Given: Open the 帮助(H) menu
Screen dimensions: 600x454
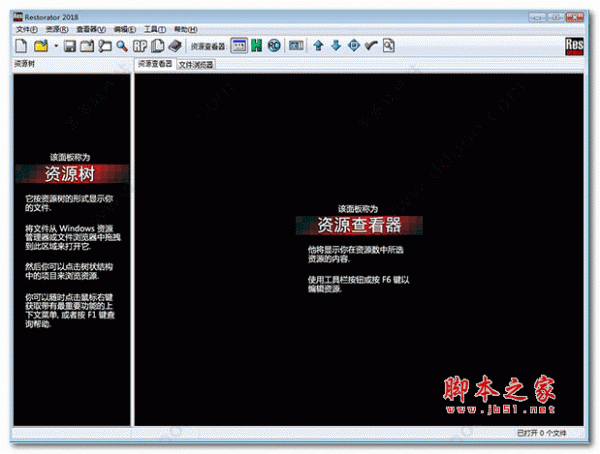Looking at the screenshot, I should [186, 29].
